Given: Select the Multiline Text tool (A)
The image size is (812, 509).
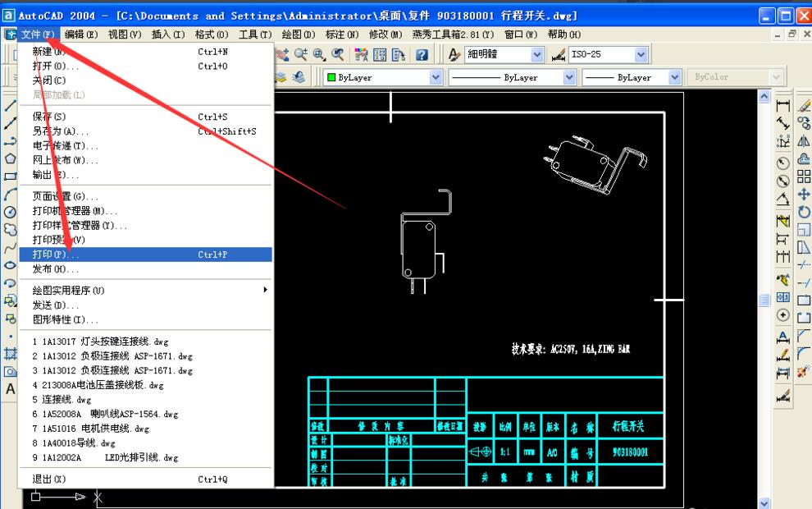Looking at the screenshot, I should [10, 389].
